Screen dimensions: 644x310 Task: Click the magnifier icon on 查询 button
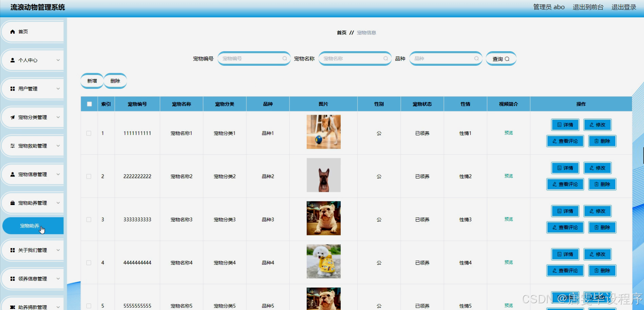[507, 59]
